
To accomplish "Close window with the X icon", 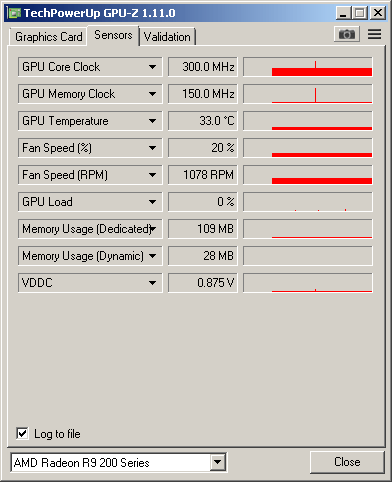I will tap(378, 13).
